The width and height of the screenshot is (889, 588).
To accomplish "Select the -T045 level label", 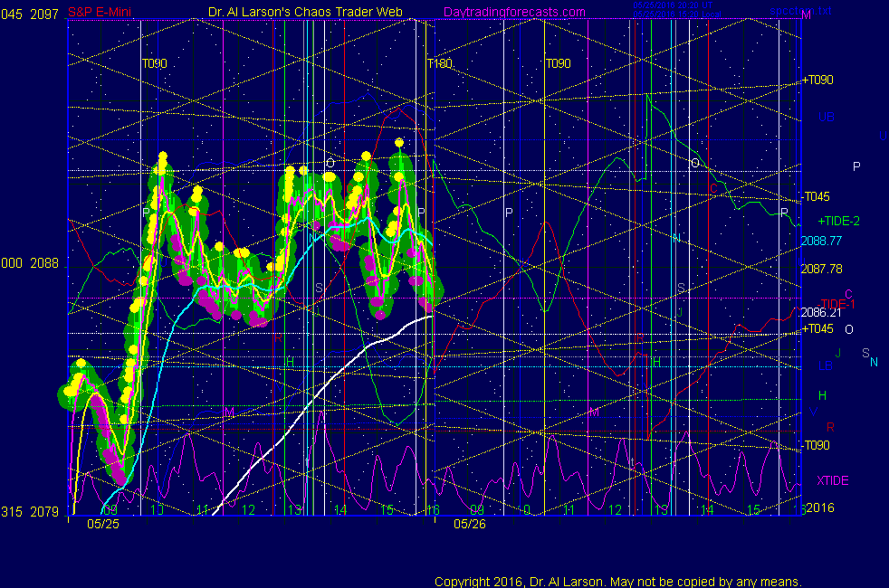I will point(817,196).
